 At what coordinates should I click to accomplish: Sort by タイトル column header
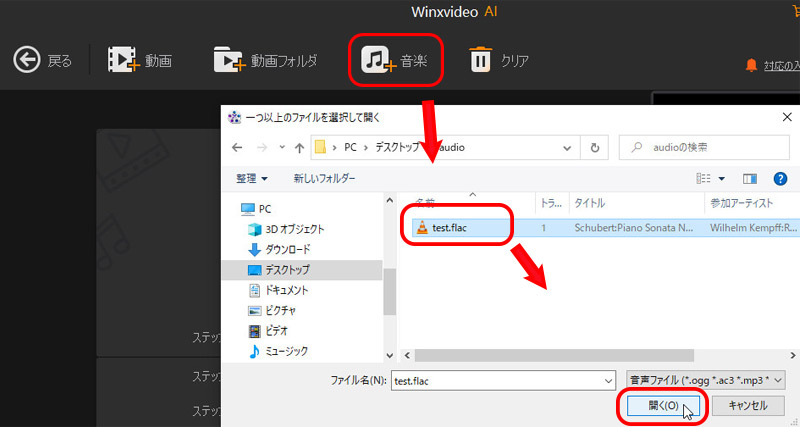[636, 203]
